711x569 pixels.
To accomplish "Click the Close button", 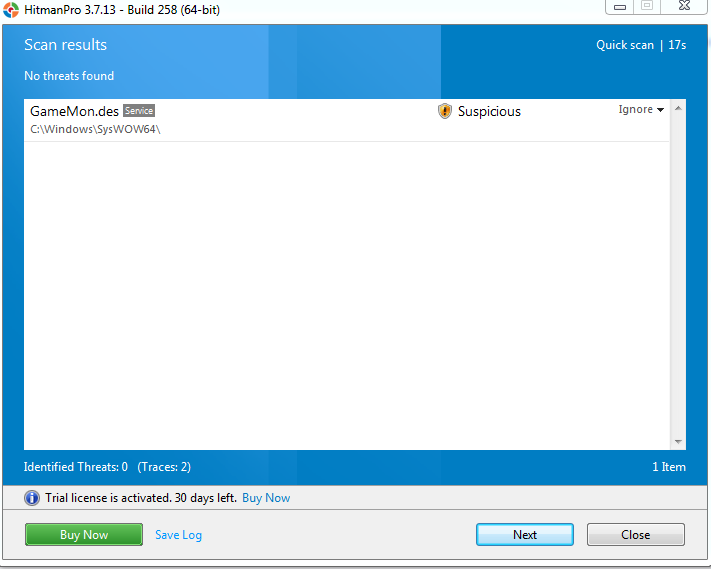I will (636, 535).
